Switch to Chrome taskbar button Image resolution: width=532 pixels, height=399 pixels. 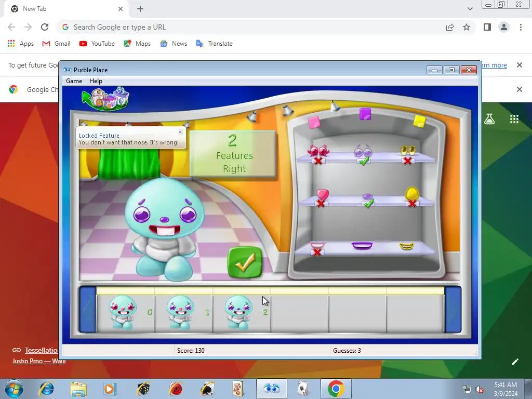[x=336, y=389]
